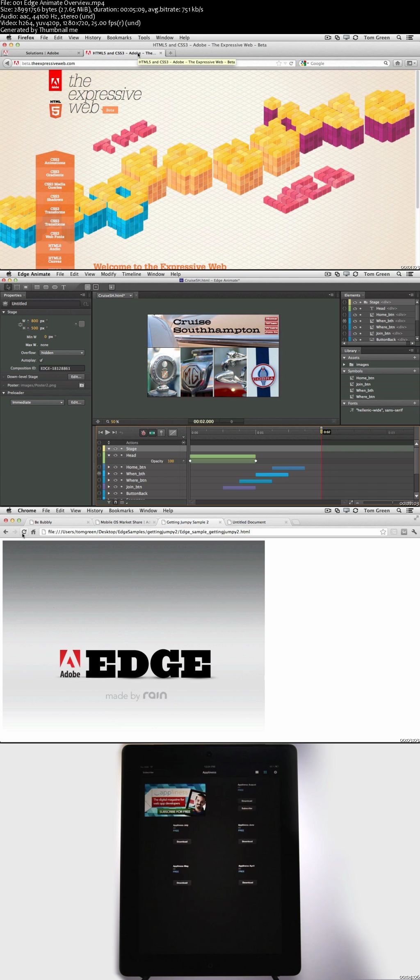The image size is (420, 980).
Task: Select the Text tool in Edge Animate
Action: point(64,287)
